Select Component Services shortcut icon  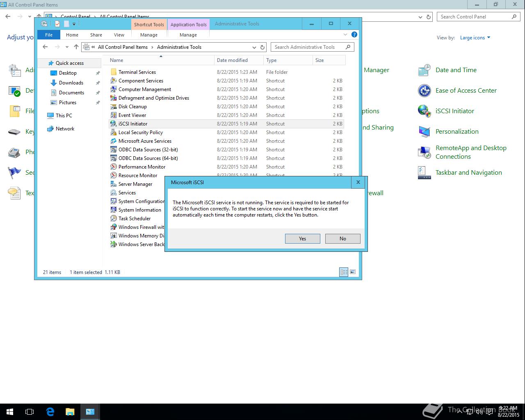[114, 81]
